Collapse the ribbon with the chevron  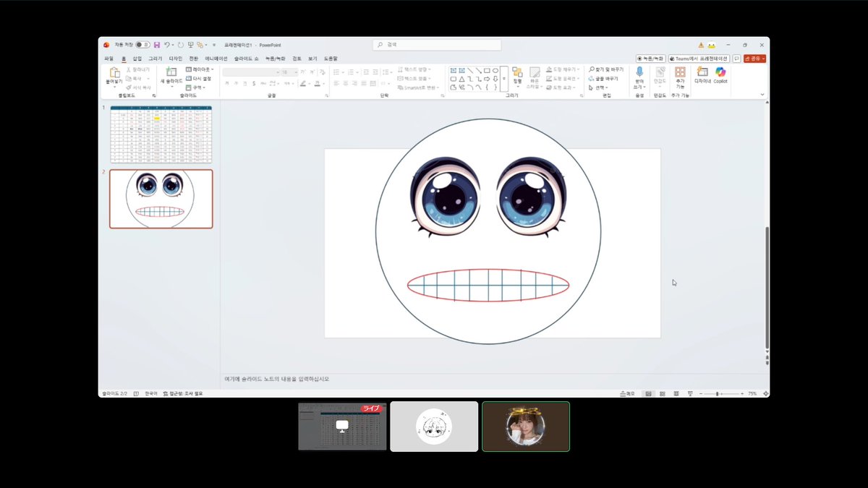click(762, 94)
